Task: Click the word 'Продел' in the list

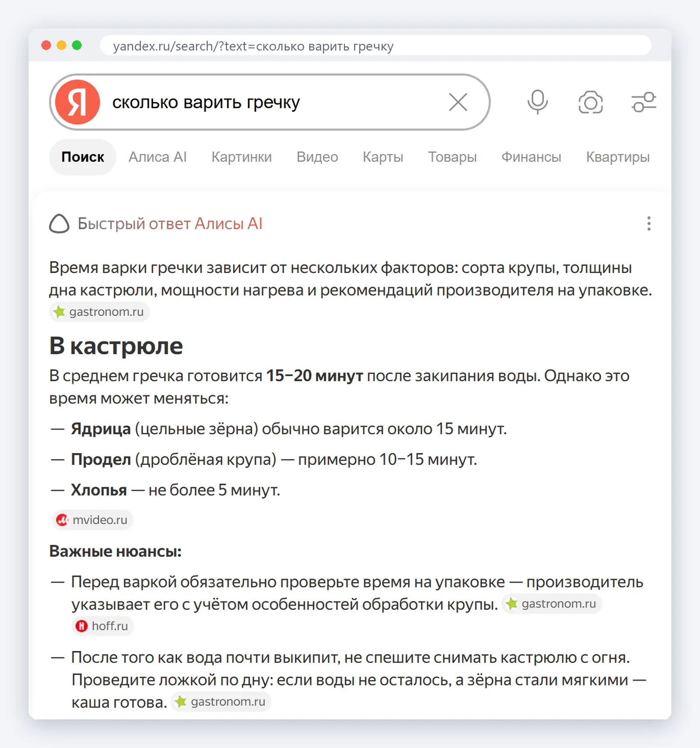Action: click(x=101, y=459)
